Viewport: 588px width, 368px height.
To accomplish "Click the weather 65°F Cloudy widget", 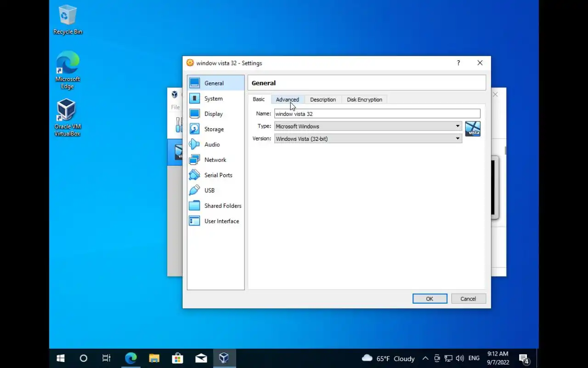I will point(388,358).
